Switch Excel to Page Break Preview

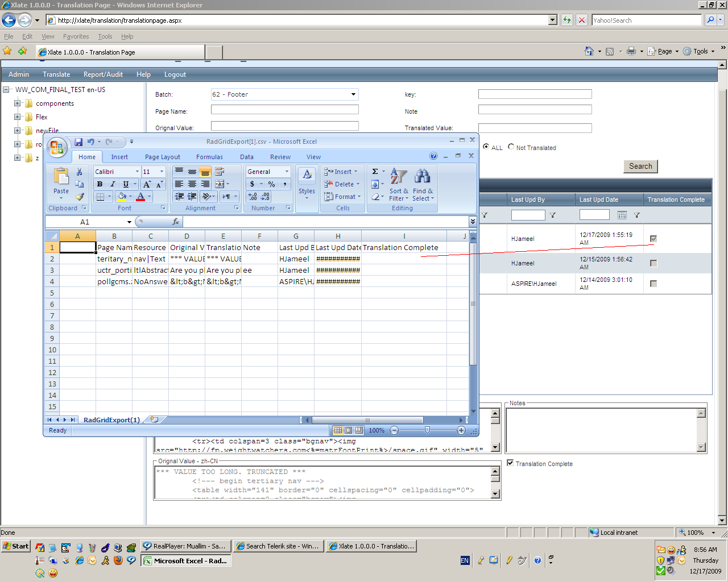point(359,430)
